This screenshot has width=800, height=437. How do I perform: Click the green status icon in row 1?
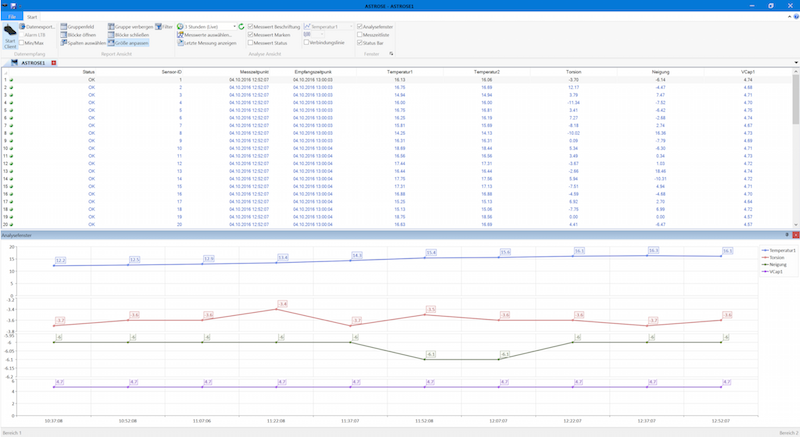tap(11, 80)
